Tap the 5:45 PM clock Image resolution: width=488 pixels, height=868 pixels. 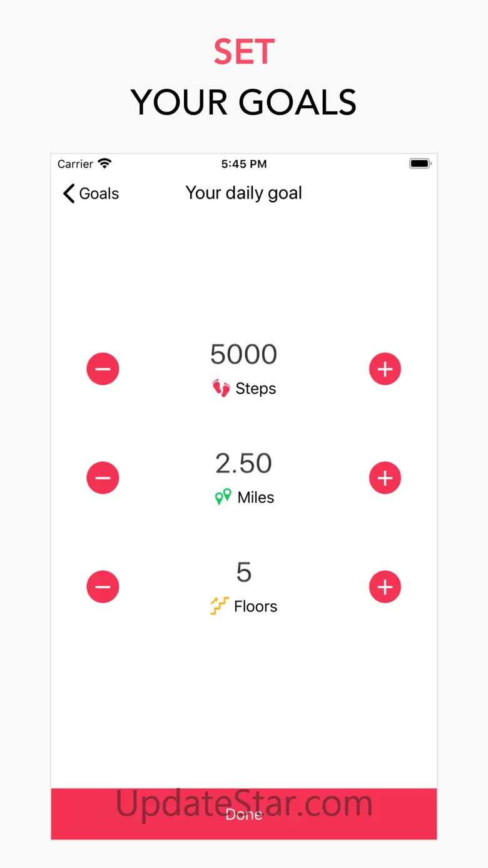(244, 165)
